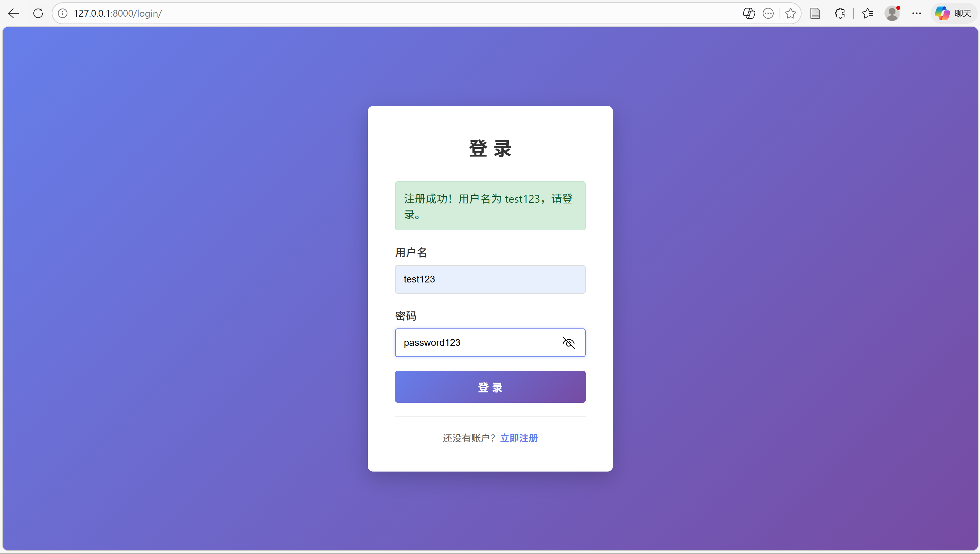Viewport: 980px width, 554px height.
Task: Click the gray page icon beside address bar
Action: pos(815,14)
